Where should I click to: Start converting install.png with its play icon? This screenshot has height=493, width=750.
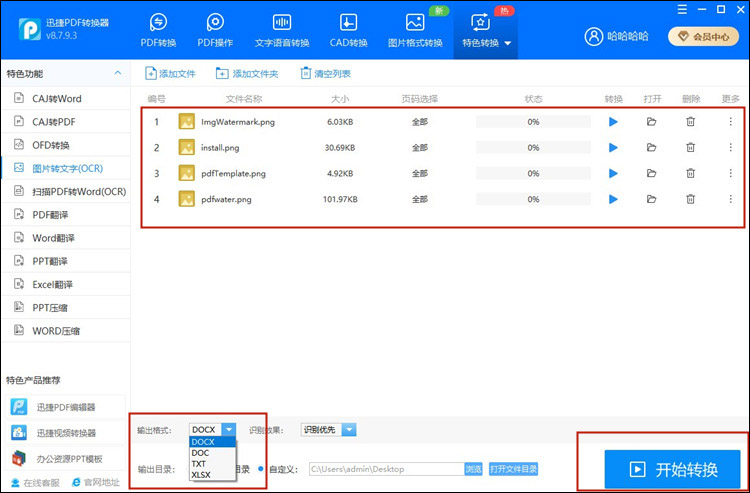pos(613,148)
